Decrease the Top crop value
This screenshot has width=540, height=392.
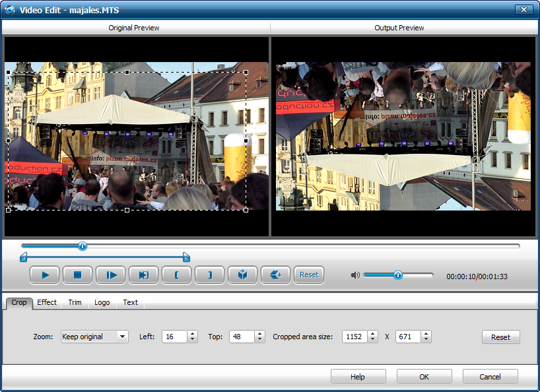(260, 340)
